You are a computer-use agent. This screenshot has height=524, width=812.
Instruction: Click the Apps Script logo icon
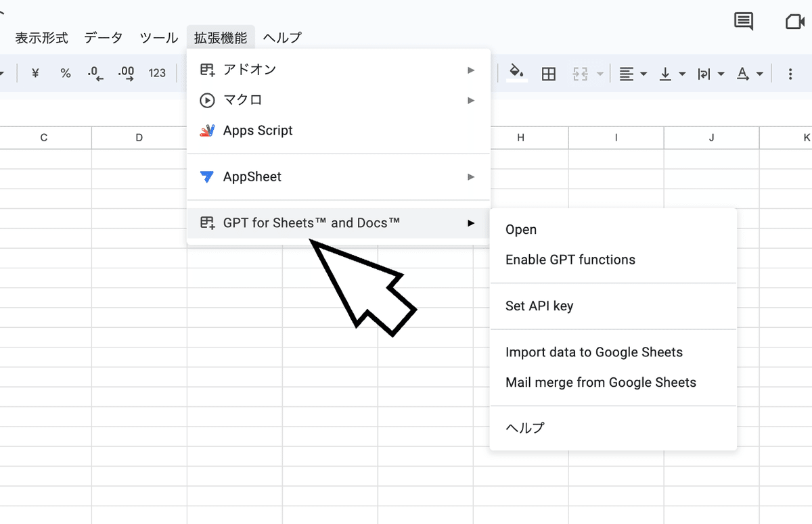point(207,130)
